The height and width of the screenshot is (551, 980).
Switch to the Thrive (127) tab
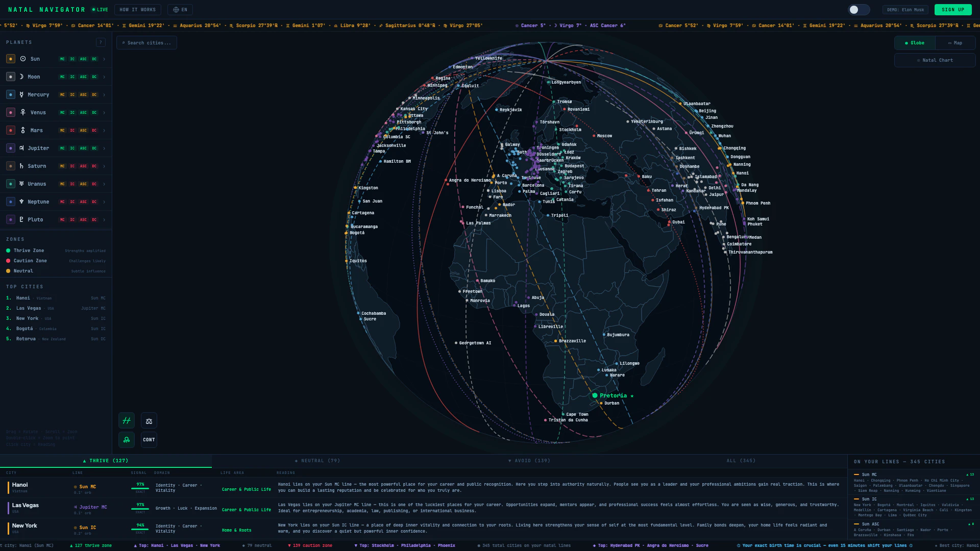pyautogui.click(x=106, y=461)
